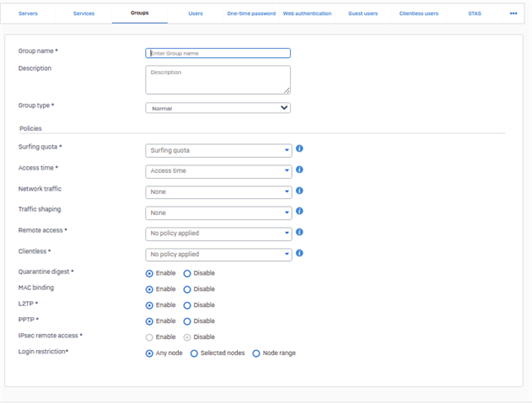This screenshot has height=403, width=532.
Task: Click info icon beside Network traffic
Action: pos(299,191)
